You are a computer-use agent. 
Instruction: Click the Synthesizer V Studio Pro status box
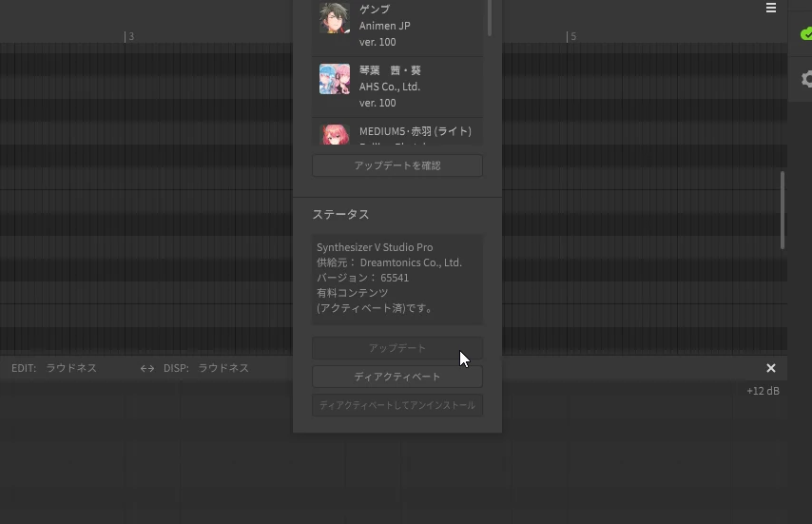click(x=397, y=279)
